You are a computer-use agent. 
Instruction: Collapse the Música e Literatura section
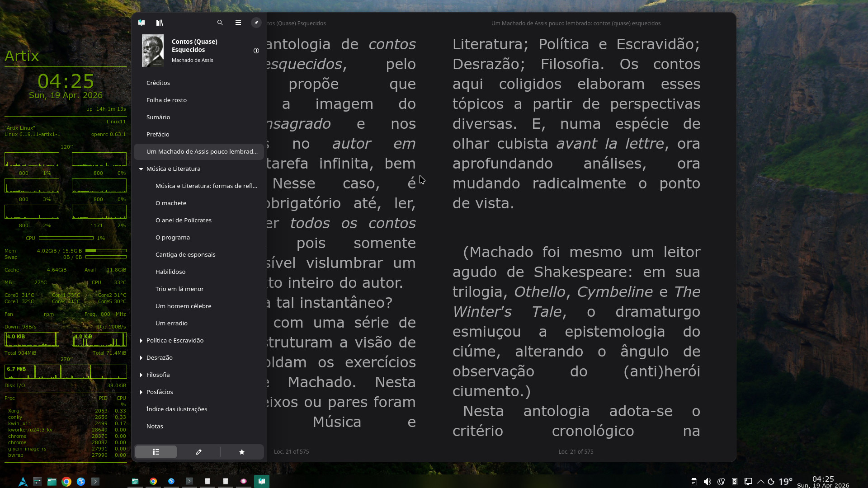coord(141,169)
